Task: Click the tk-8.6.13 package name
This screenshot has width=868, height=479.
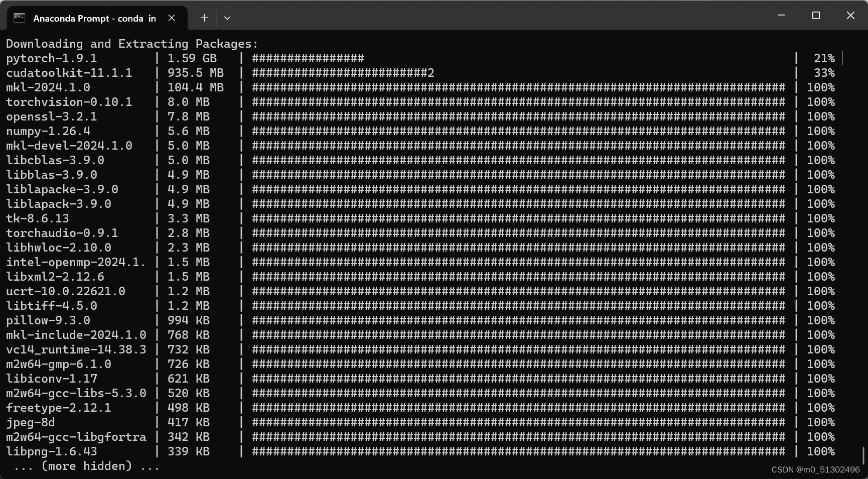Action: (38, 218)
